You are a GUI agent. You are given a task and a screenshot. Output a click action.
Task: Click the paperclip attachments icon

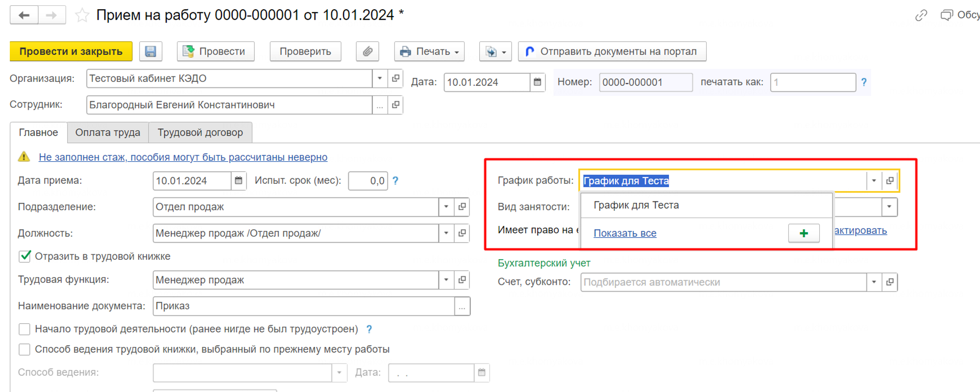pos(367,51)
